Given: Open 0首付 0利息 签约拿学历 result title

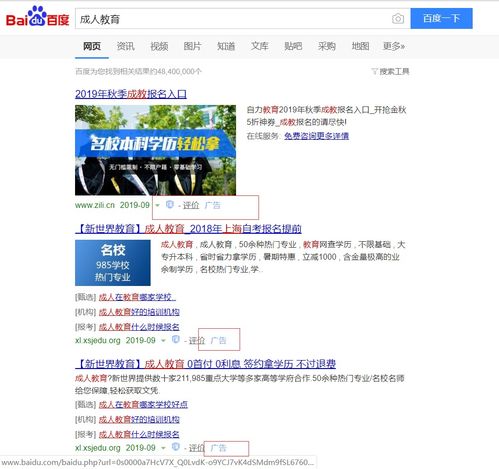Looking at the screenshot, I should [205, 364].
